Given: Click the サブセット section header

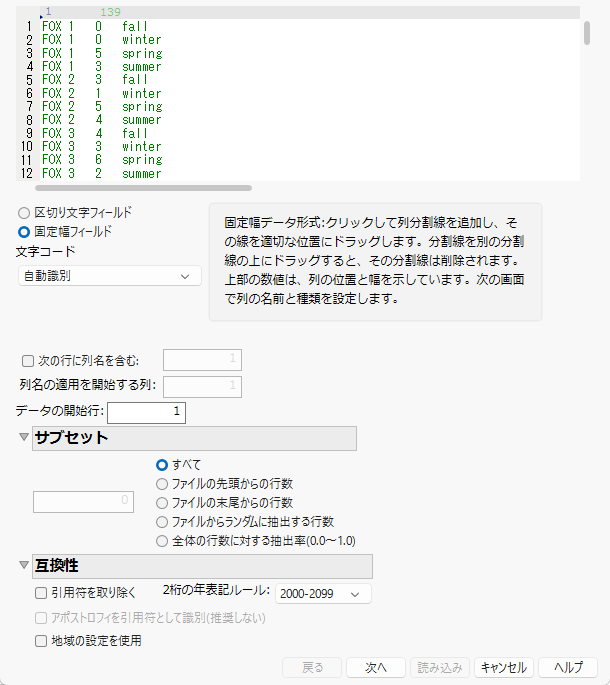Looking at the screenshot, I should tap(194, 438).
